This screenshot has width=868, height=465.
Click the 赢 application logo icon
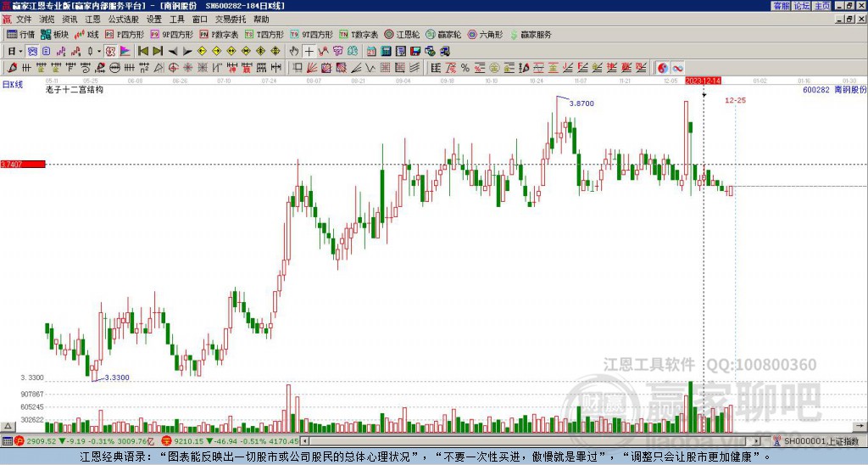pos(6,6)
